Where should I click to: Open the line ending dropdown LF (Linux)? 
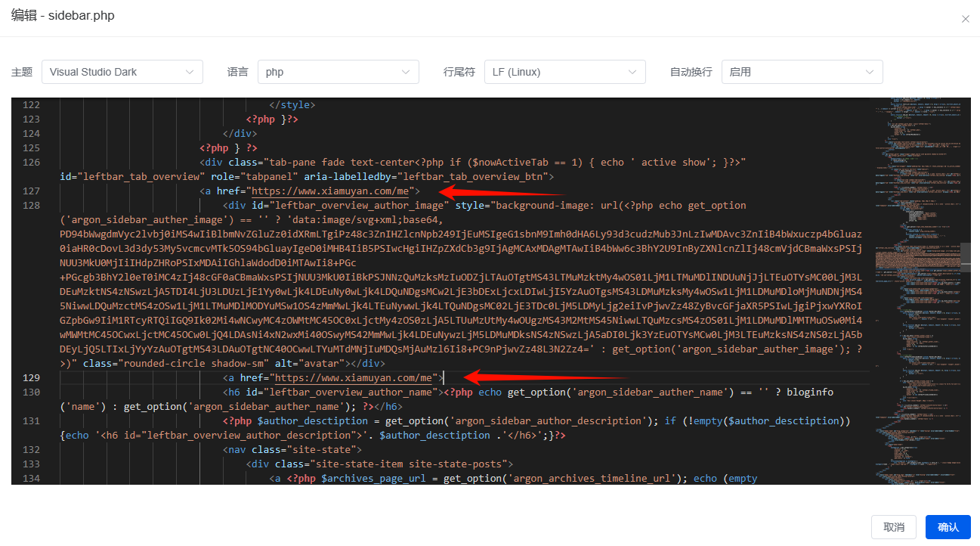click(565, 72)
